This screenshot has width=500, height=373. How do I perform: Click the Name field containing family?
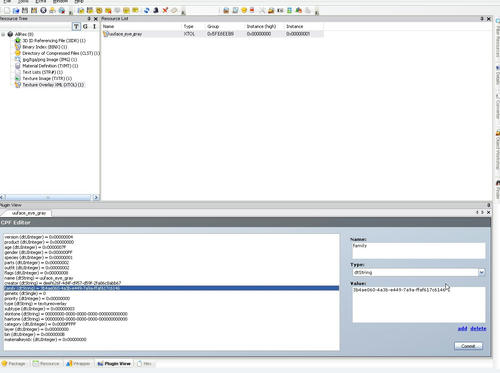pos(419,250)
